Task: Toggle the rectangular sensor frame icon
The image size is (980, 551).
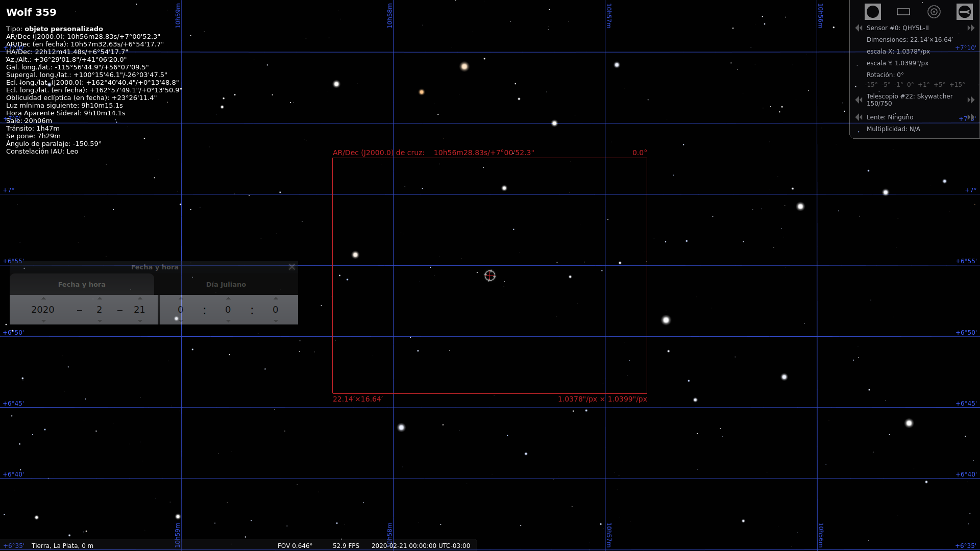Action: [903, 12]
